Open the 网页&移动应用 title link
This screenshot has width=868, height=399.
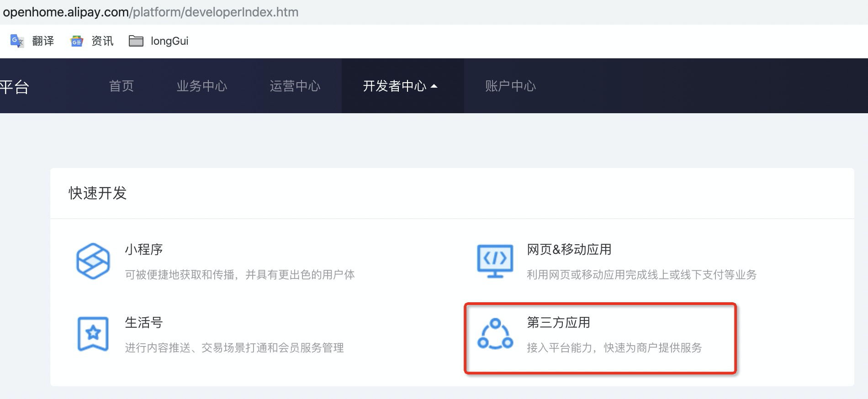(569, 249)
